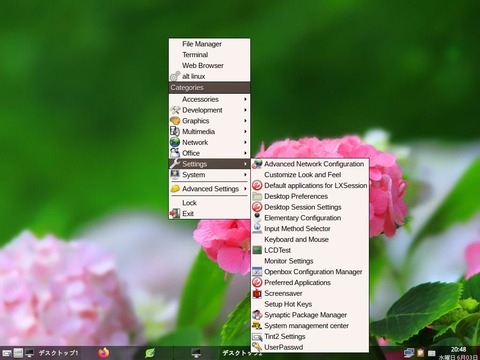Image resolution: width=480 pixels, height=360 pixels.
Task: Click the Advanced Network Configuration icon
Action: click(x=257, y=164)
